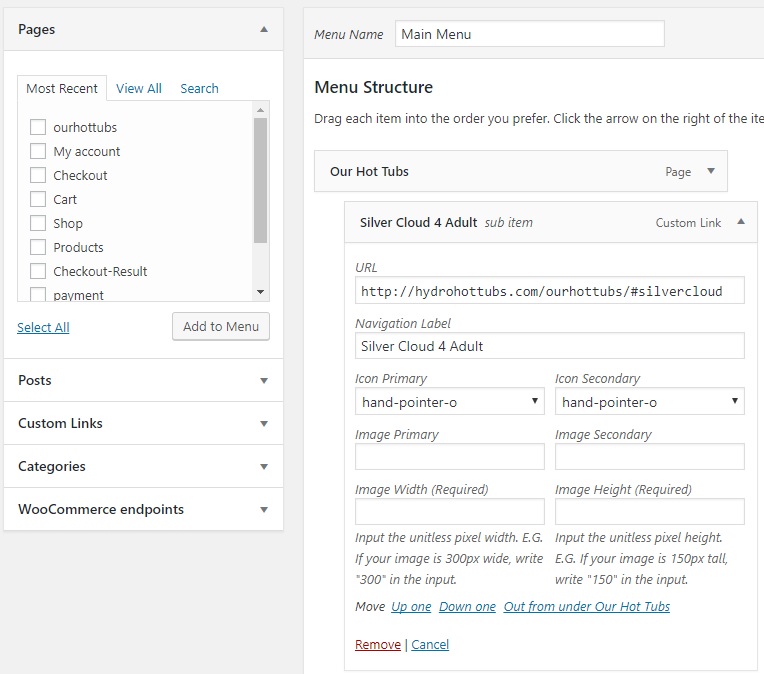This screenshot has height=674, width=764.
Task: Expand the Our Hot Tubs menu item
Action: tap(711, 171)
